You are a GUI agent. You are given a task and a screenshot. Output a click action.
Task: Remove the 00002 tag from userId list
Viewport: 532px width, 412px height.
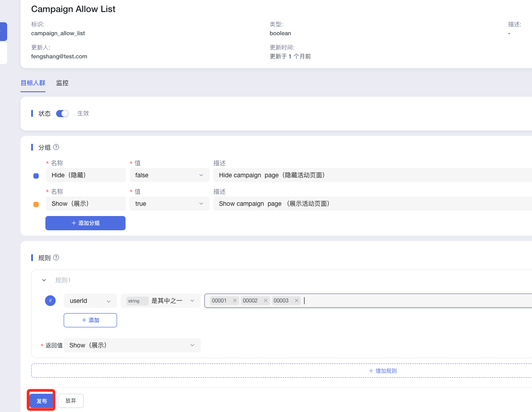266,301
